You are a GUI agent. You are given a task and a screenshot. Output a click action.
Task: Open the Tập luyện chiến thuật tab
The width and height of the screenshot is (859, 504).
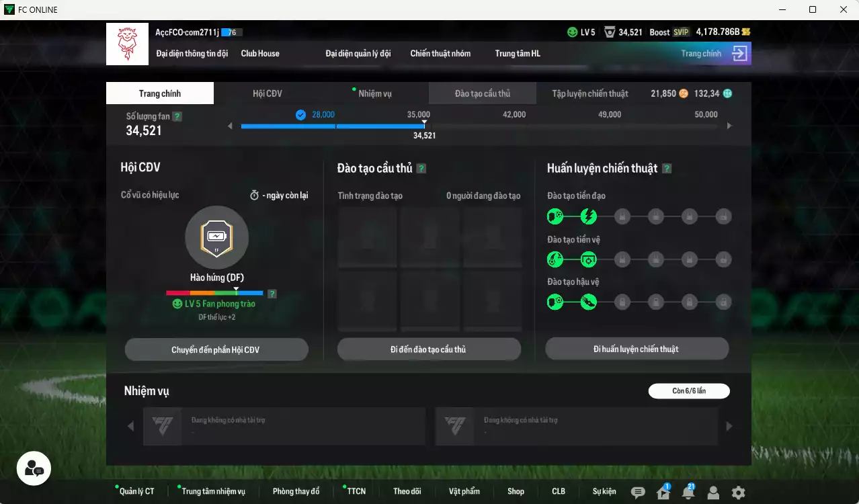589,93
